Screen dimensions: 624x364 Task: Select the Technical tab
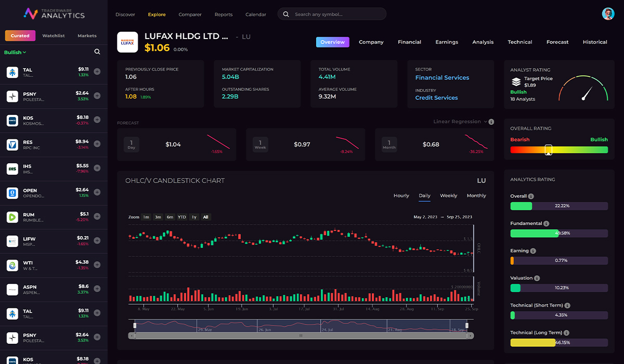[x=520, y=42]
